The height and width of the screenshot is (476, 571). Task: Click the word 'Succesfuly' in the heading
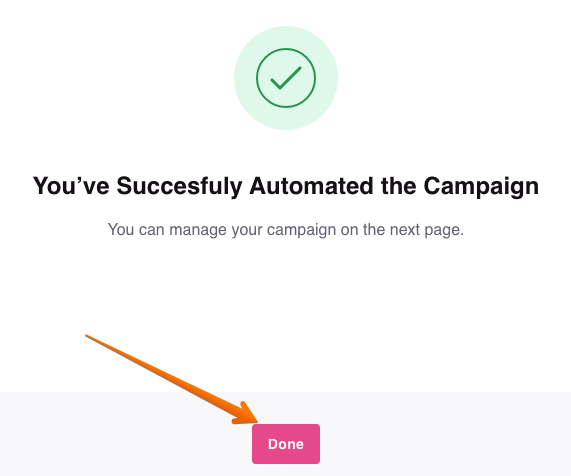click(x=179, y=187)
